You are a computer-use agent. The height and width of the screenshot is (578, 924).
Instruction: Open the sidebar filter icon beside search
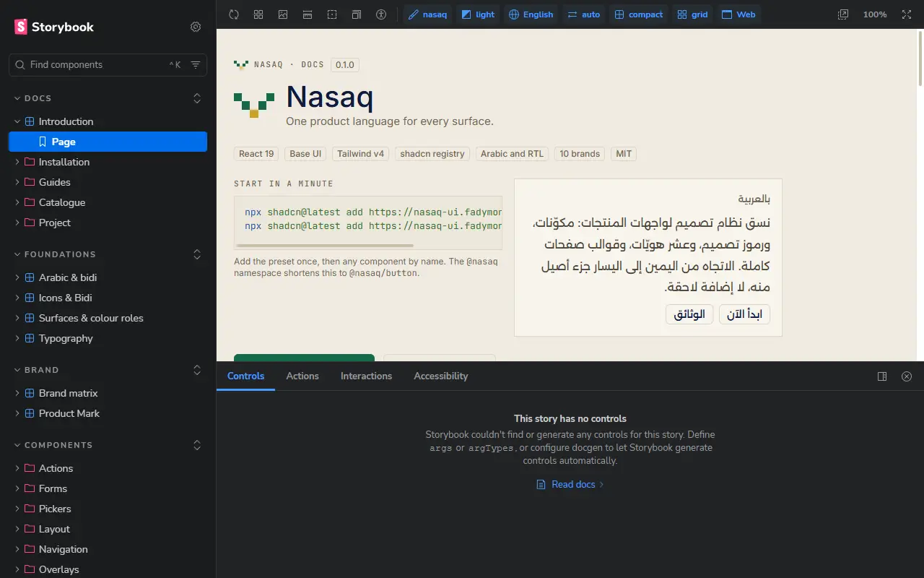tap(196, 65)
